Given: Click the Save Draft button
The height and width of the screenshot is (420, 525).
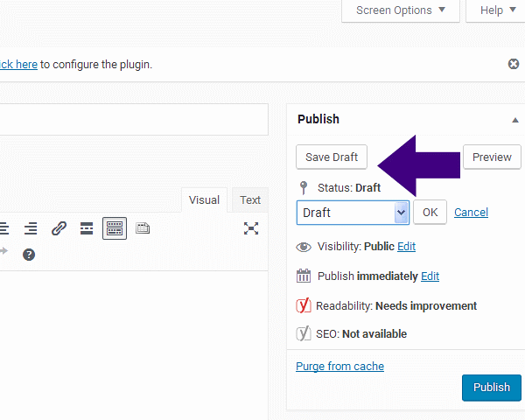Looking at the screenshot, I should click(332, 157).
